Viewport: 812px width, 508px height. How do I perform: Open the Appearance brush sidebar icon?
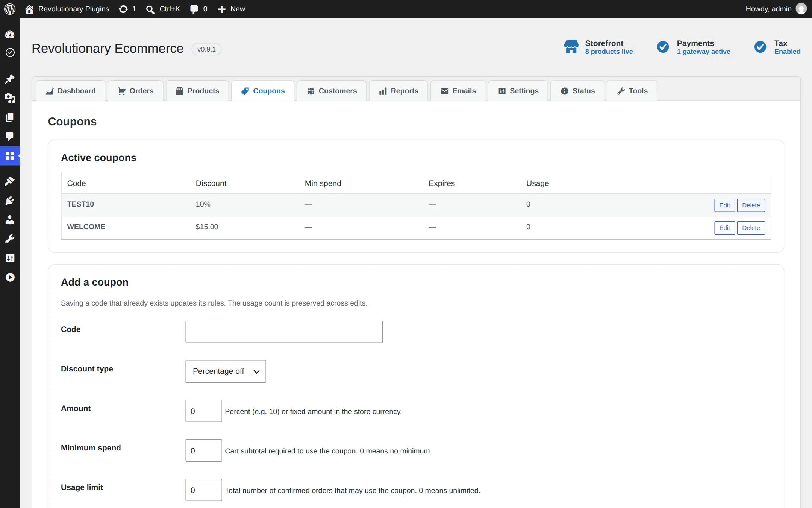(x=10, y=181)
